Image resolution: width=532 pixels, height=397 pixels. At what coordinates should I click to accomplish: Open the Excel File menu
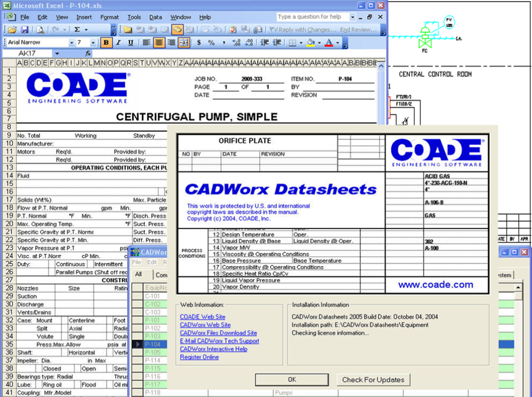pyautogui.click(x=24, y=17)
